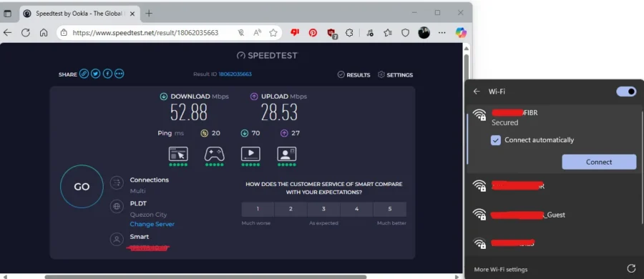Open Browser essentials shield icon
The width and height of the screenshot is (644, 279).
(406, 33)
